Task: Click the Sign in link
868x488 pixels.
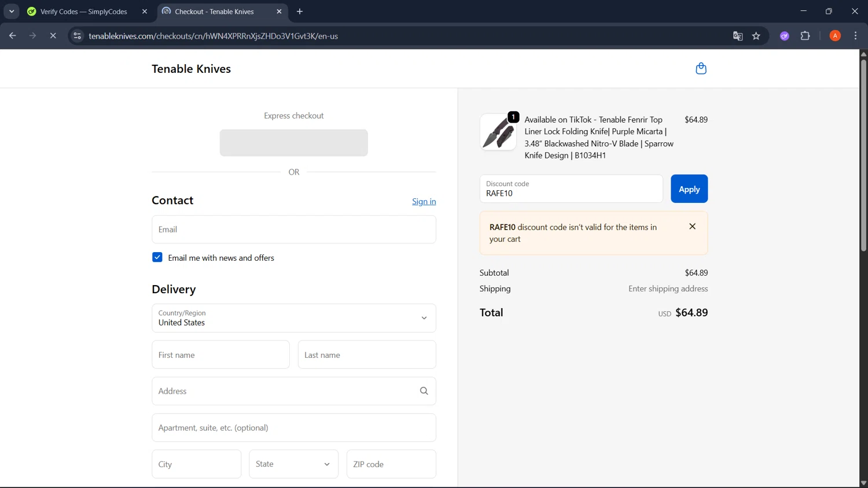Action: (x=424, y=201)
